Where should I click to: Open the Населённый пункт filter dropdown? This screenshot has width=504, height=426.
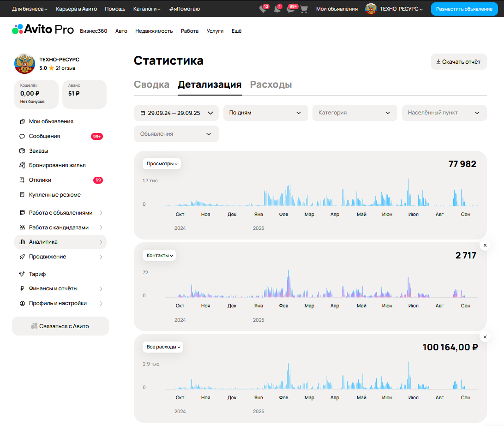click(x=444, y=113)
